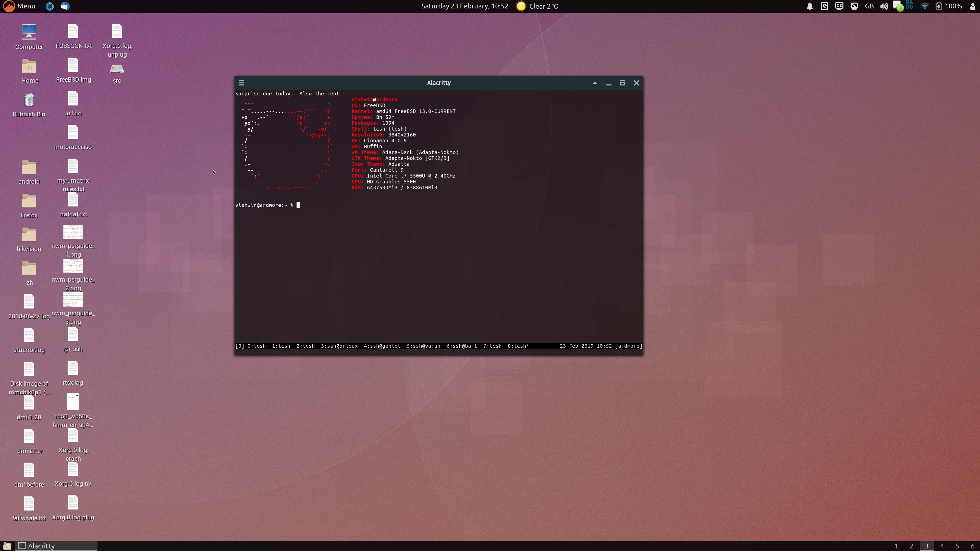The image size is (980, 551).
Task: Switch to workspace 5
Action: point(957,546)
